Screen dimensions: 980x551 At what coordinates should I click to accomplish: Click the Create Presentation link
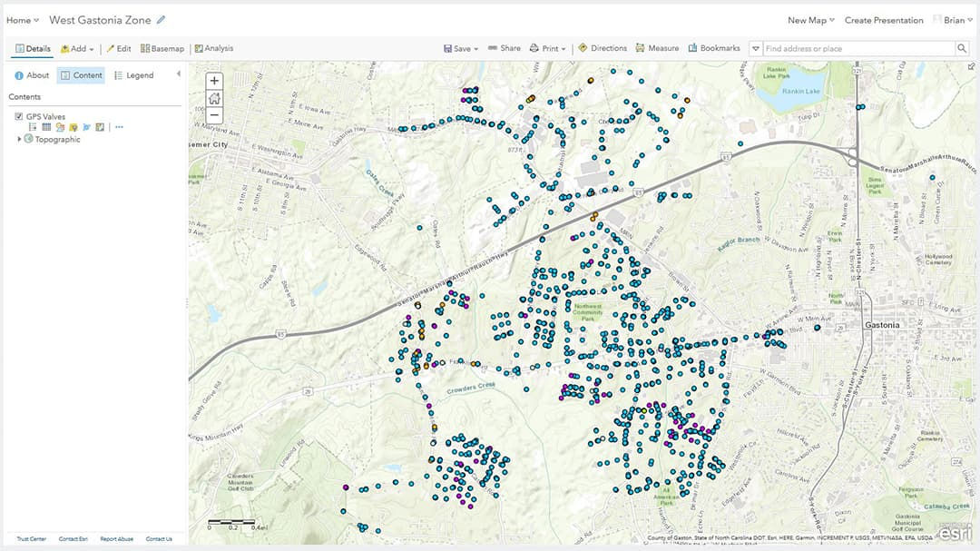tap(884, 19)
